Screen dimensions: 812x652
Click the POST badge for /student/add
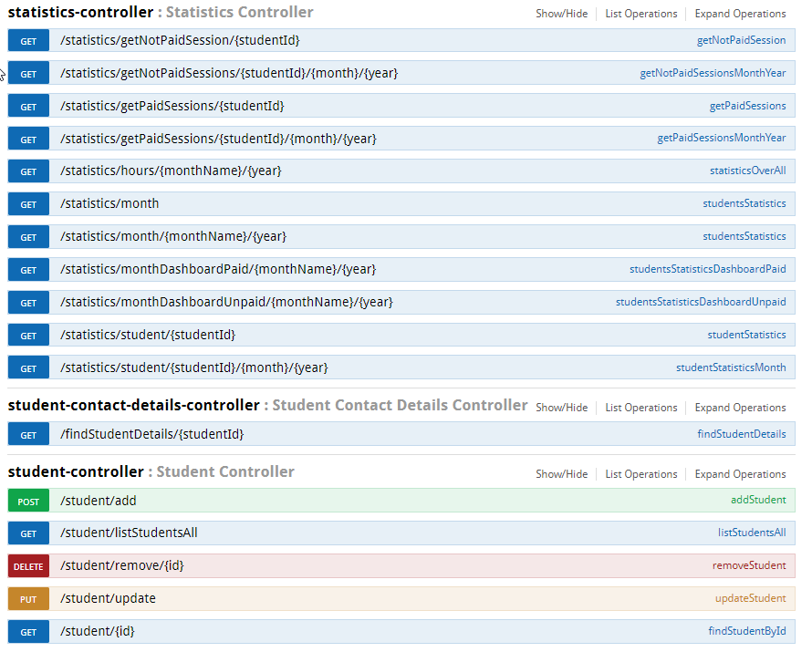pos(28,501)
